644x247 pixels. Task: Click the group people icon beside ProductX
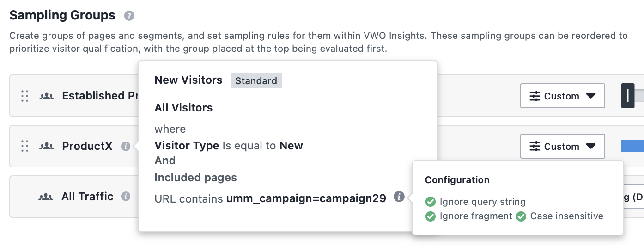coord(46,146)
